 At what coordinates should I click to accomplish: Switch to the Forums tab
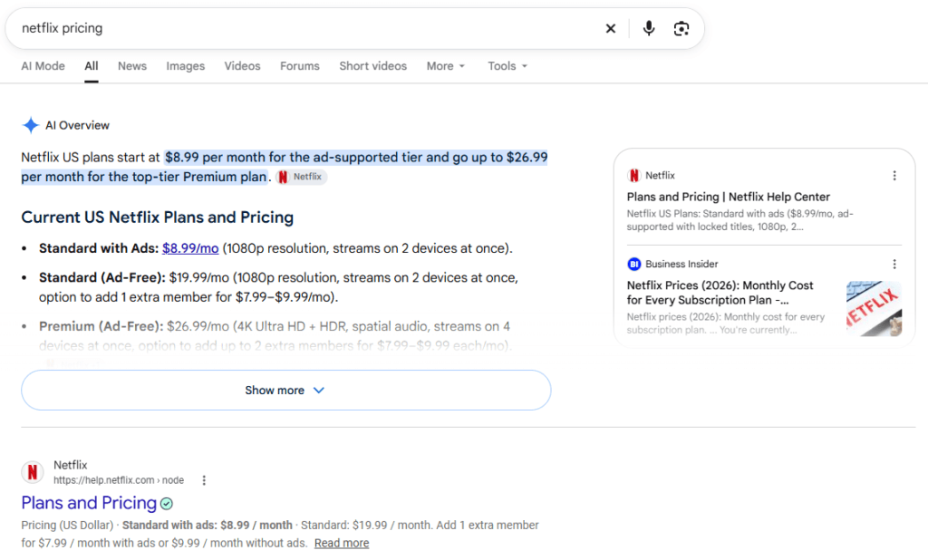pyautogui.click(x=299, y=66)
